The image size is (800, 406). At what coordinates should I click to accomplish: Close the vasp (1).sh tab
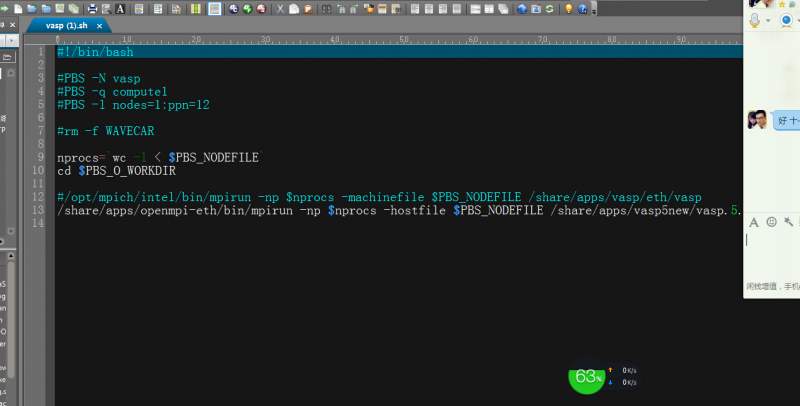(99, 26)
